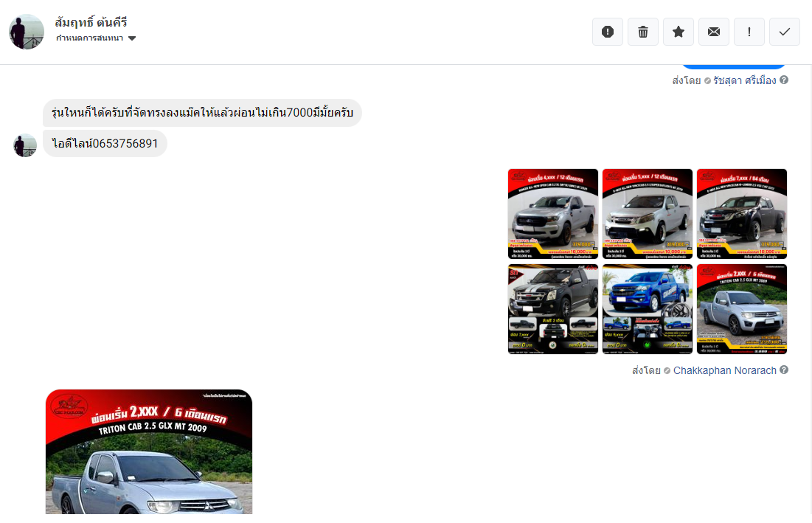Screen dimensions: 812x523
Task: Open sender link Chakkaphan Norarach
Action: [724, 370]
